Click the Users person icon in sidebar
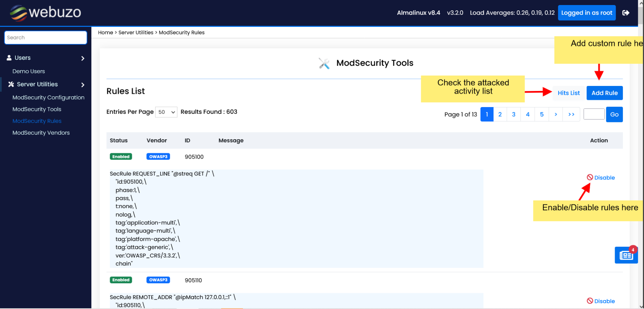Image resolution: width=644 pixels, height=309 pixels. [9, 58]
